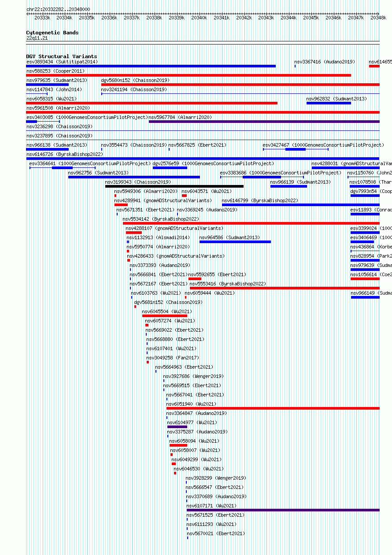This screenshot has width=392, height=555.
Task: Select nsv966139 (Sudmant2013) label
Action: [x=300, y=182]
